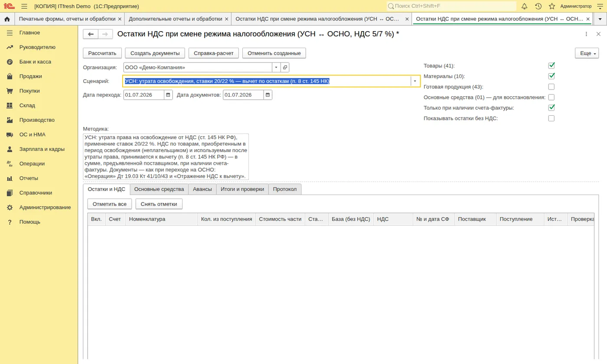Open Банк и касса section
607x364 pixels.
pyautogui.click(x=35, y=62)
